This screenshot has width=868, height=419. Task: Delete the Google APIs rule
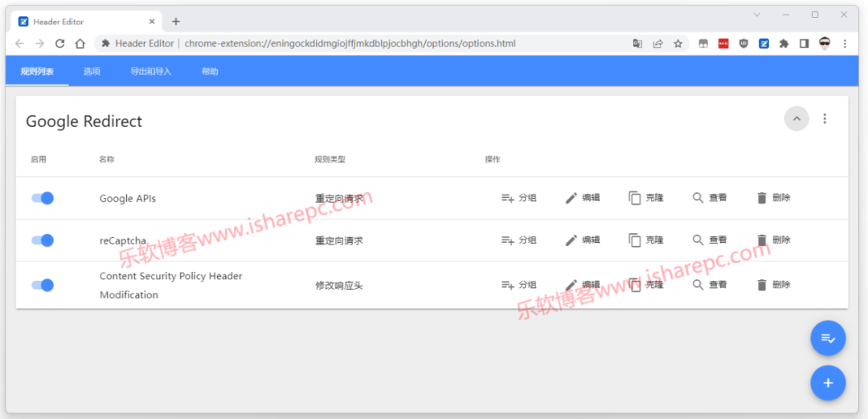click(773, 198)
